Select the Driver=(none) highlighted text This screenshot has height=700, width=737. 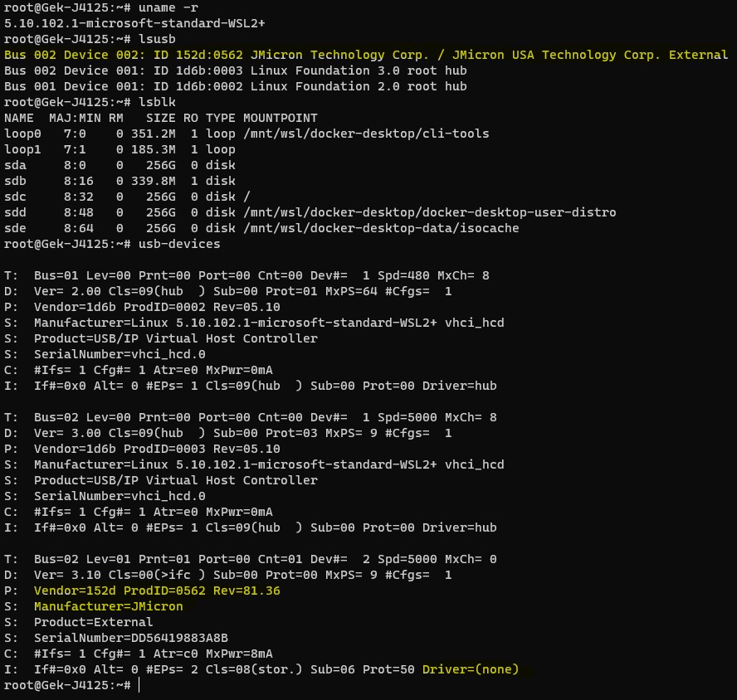pyautogui.click(x=471, y=669)
